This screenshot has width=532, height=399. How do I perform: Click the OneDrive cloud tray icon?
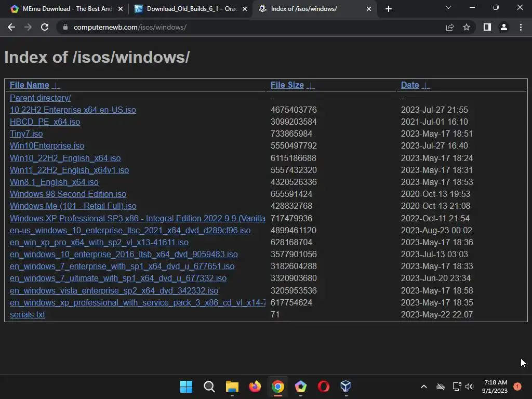point(441,387)
